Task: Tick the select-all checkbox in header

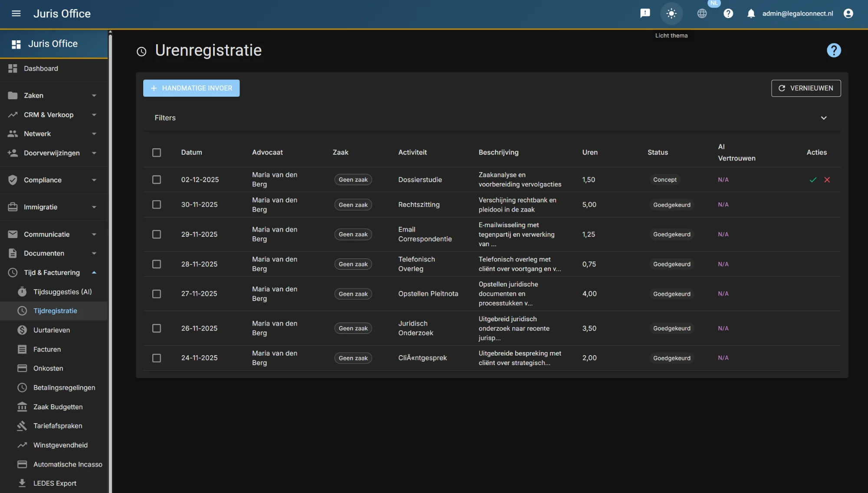Action: click(x=157, y=153)
